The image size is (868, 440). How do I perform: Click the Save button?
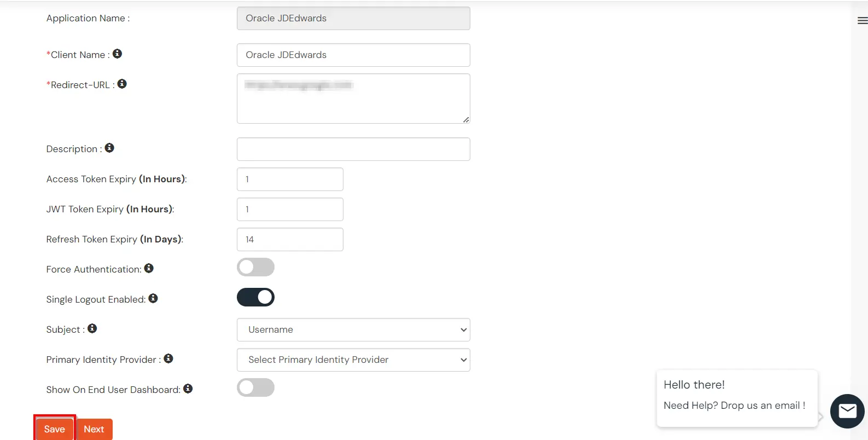coord(54,429)
